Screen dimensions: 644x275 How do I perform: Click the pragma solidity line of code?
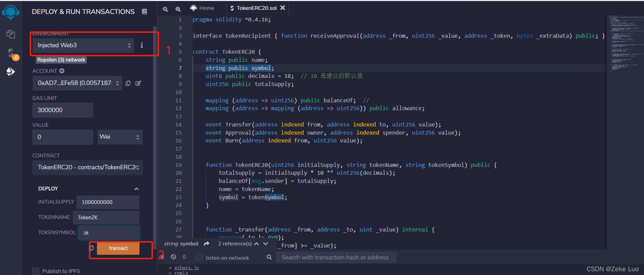(x=232, y=20)
